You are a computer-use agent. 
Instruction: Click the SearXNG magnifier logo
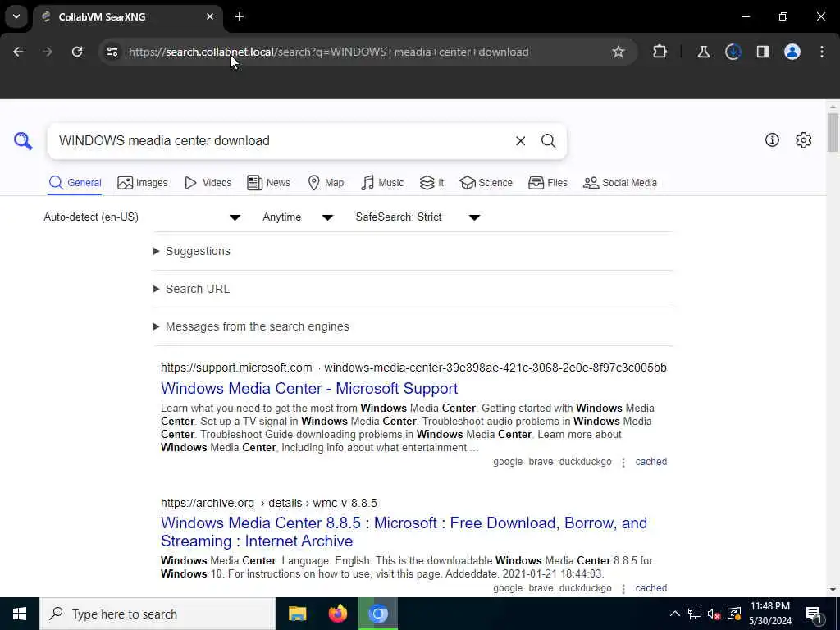[23, 141]
